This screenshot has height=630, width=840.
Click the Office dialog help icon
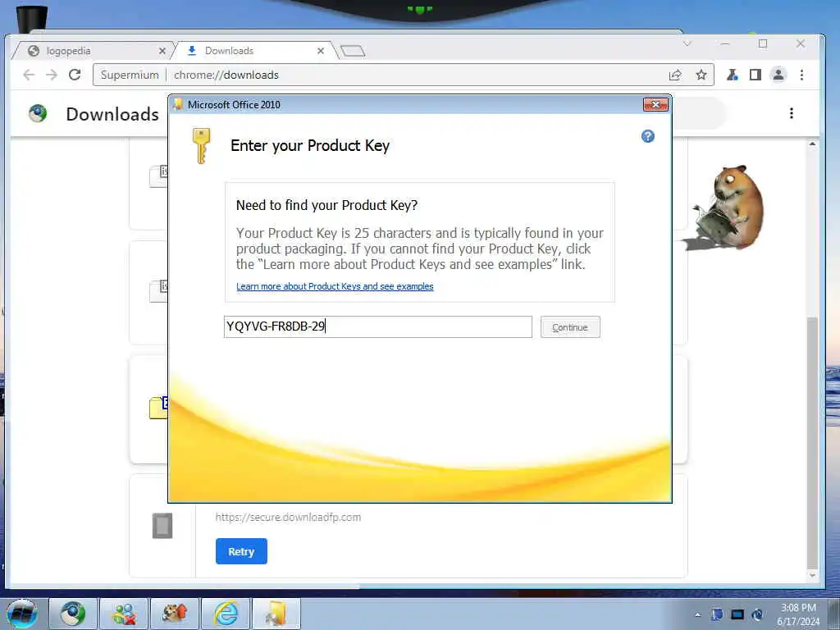(648, 136)
